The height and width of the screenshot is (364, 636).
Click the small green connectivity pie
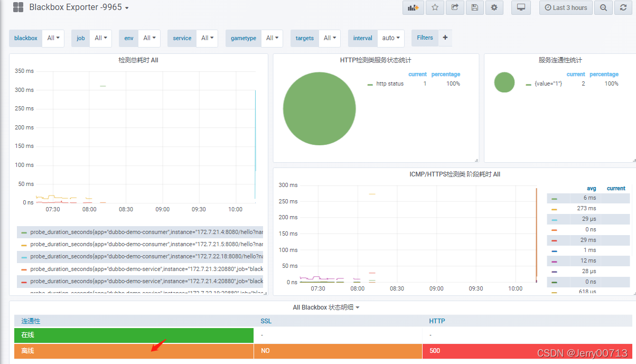504,82
